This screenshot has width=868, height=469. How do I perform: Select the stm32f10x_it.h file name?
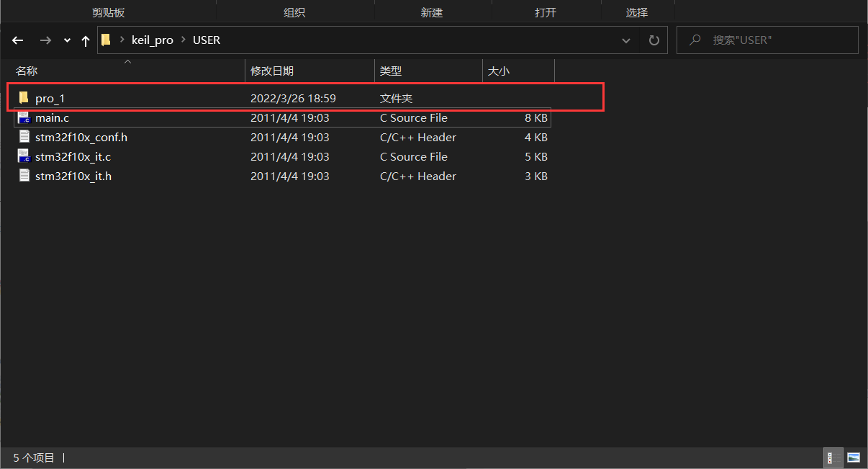coord(73,176)
